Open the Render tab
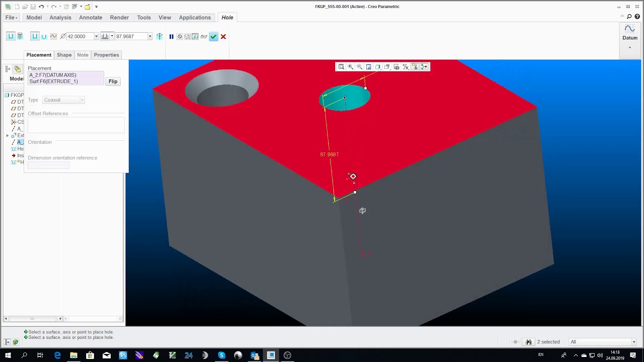The width and height of the screenshot is (644, 362). point(119,18)
